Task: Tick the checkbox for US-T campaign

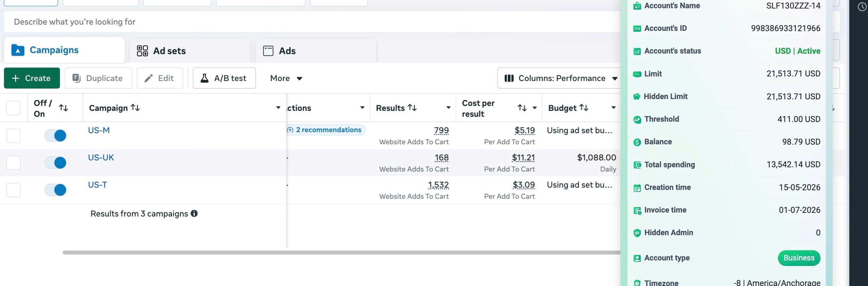Action: coord(13,190)
